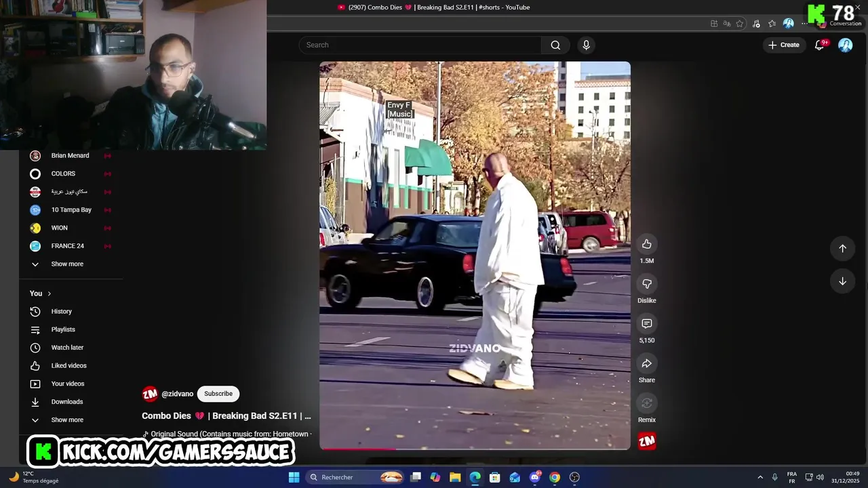Open the ZM sound thumbnail at the bottom
Screen dimensions: 868x488
[647, 441]
